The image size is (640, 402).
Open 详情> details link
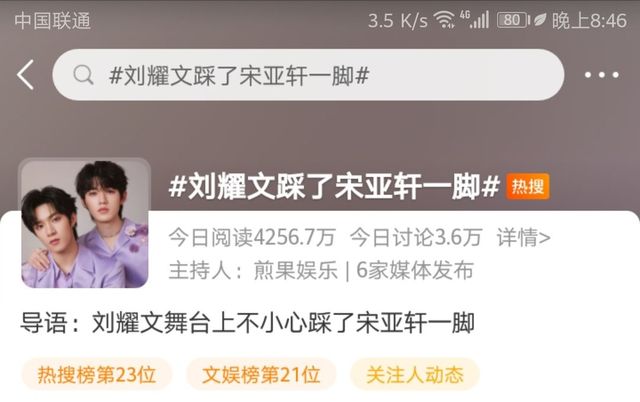pos(524,238)
